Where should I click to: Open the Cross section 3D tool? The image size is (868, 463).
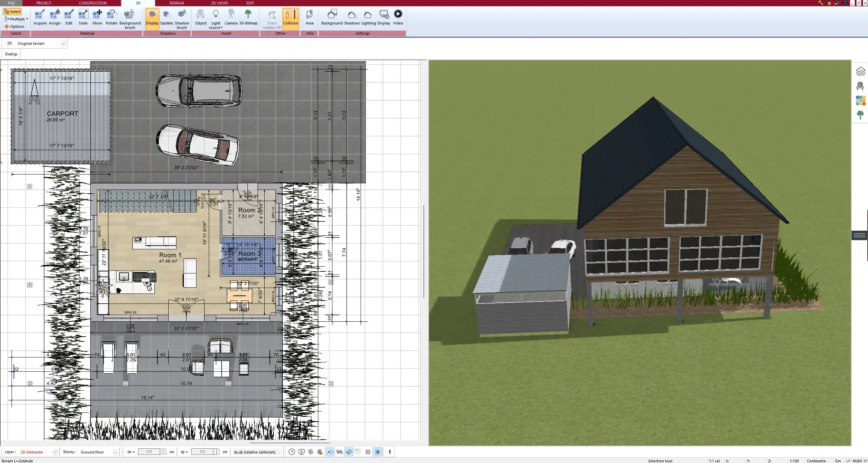[x=272, y=19]
